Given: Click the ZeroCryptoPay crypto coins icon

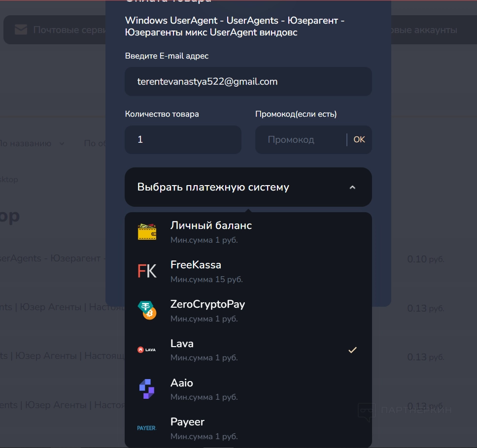Looking at the screenshot, I should coord(147,310).
